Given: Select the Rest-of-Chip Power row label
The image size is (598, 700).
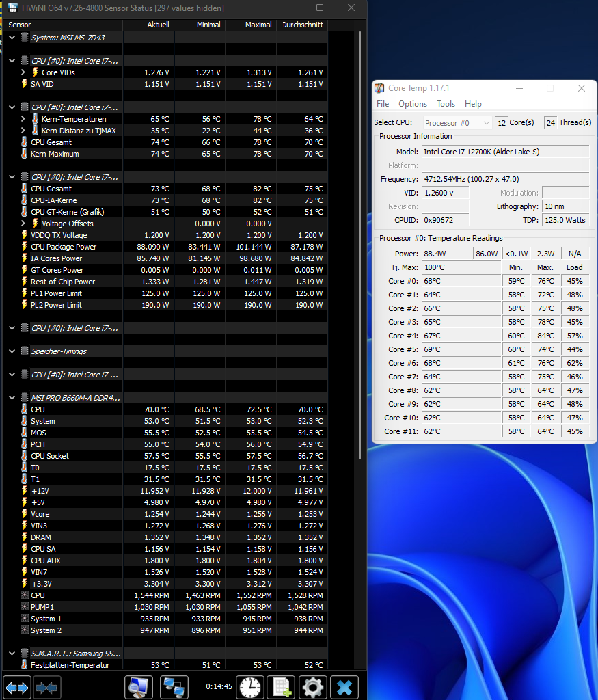Looking at the screenshot, I should tap(63, 282).
